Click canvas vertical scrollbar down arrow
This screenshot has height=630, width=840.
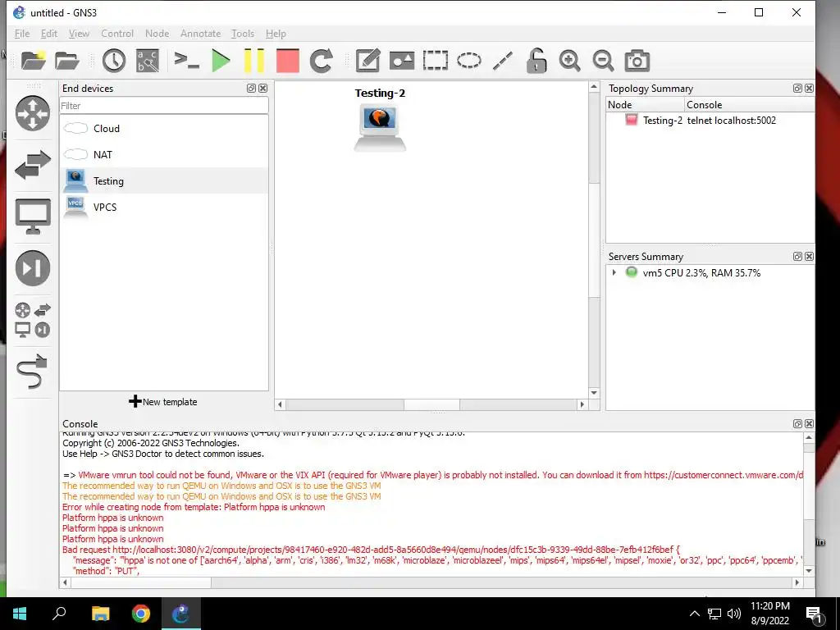pyautogui.click(x=594, y=393)
